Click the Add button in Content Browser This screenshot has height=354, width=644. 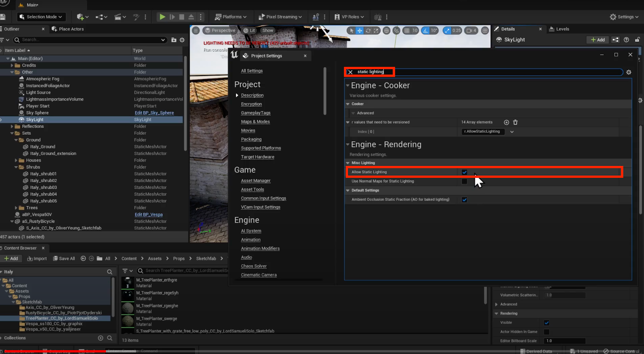[11, 259]
